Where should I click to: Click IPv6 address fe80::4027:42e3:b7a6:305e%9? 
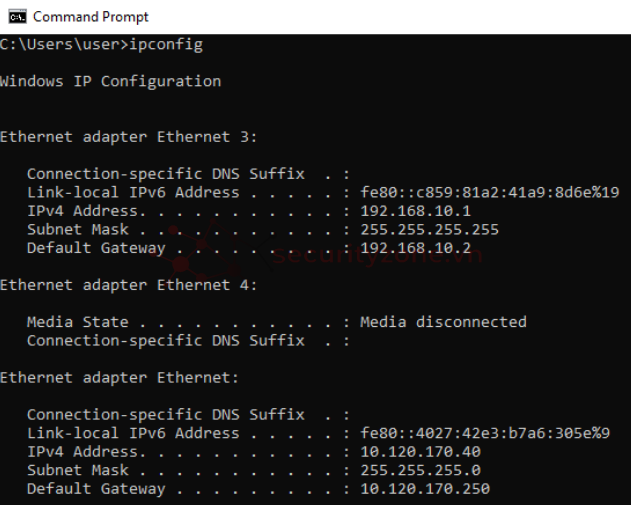pos(485,433)
